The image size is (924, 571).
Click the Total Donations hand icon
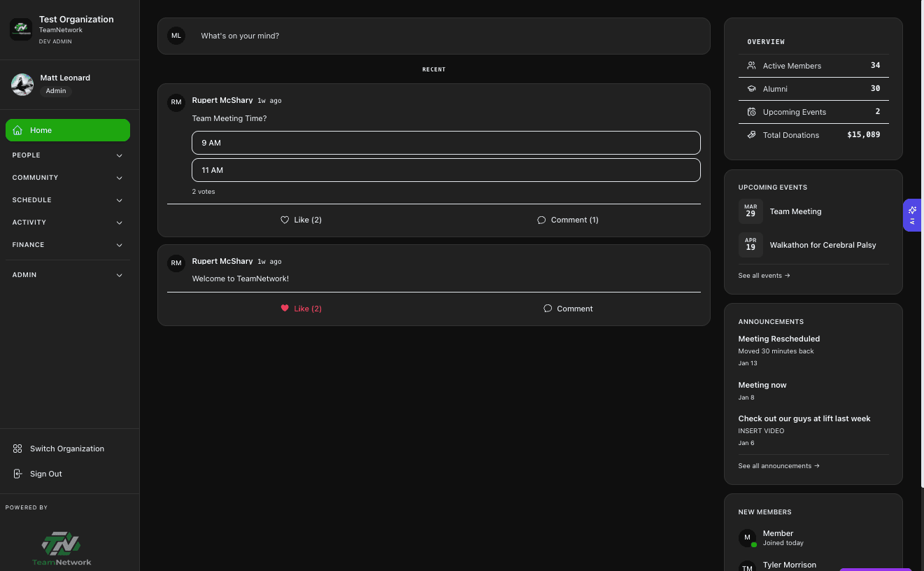[751, 134]
